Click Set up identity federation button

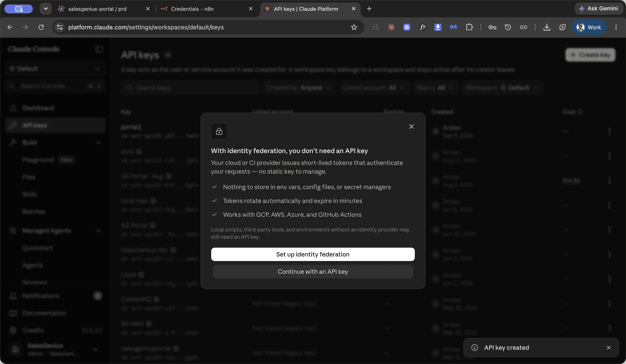(313, 254)
